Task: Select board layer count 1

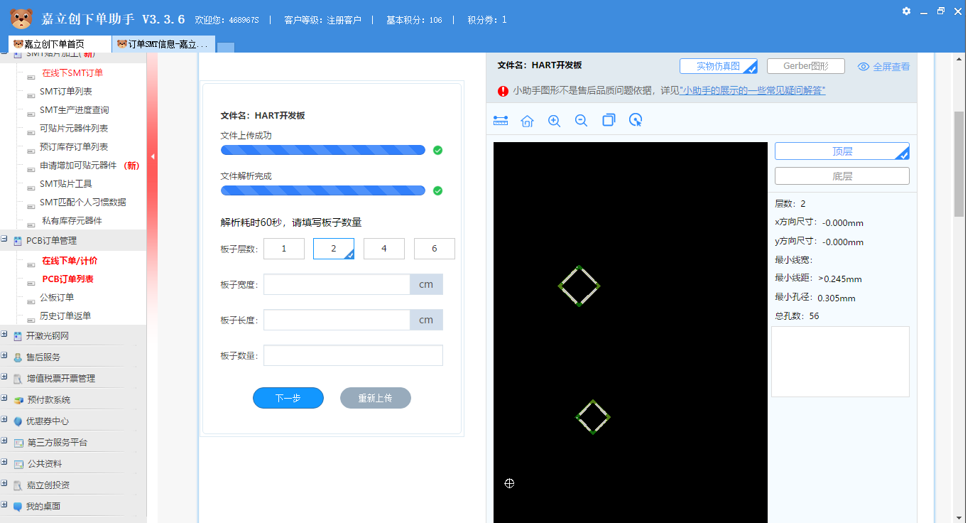Action: [284, 249]
